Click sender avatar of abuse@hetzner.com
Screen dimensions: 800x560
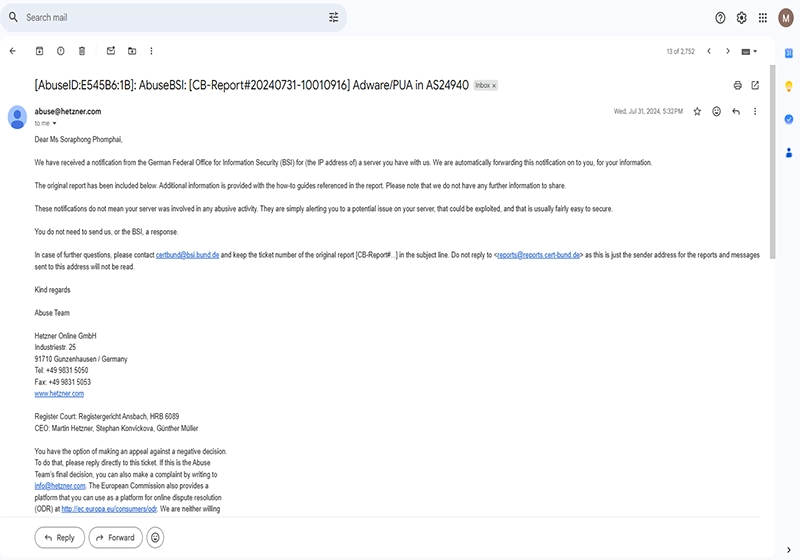(x=17, y=117)
